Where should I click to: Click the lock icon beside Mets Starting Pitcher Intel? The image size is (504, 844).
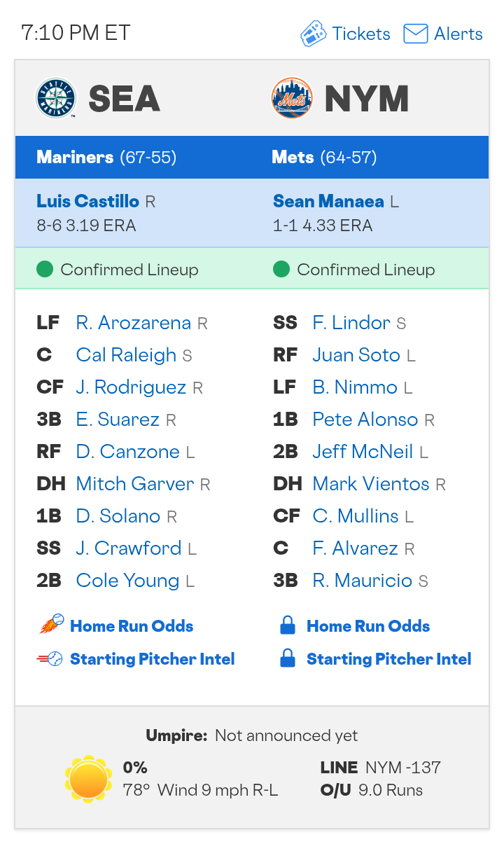coord(287,658)
